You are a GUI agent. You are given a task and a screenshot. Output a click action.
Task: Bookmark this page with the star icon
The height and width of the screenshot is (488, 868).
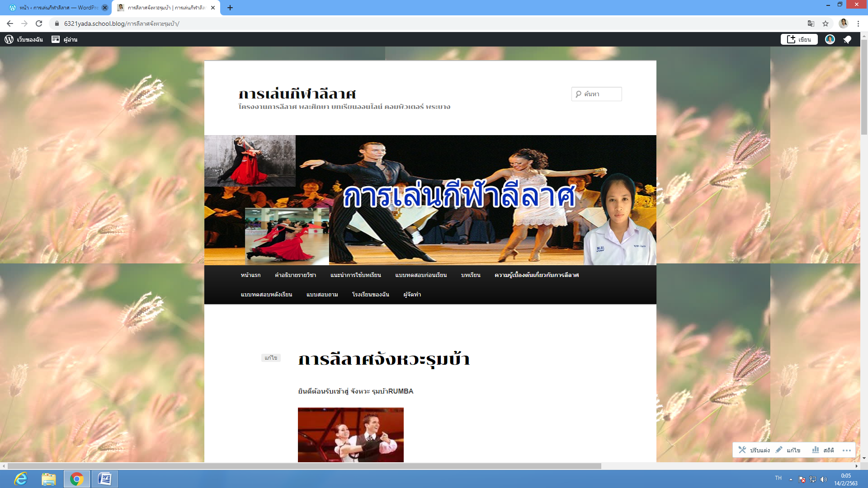click(826, 23)
